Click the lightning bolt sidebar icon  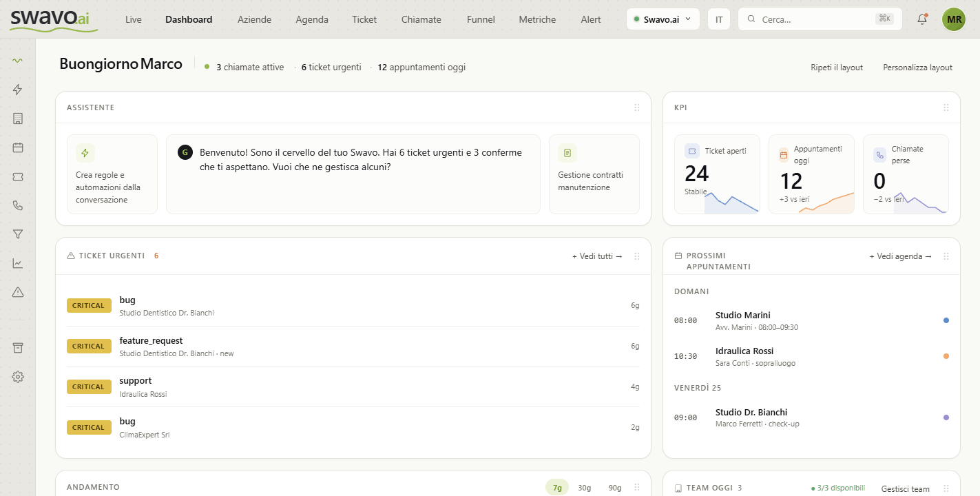(18, 90)
